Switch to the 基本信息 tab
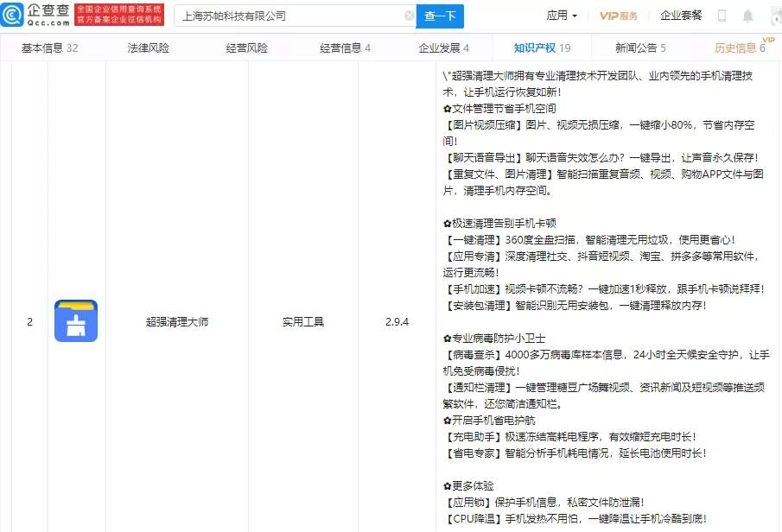The width and height of the screenshot is (782, 532). [49, 47]
